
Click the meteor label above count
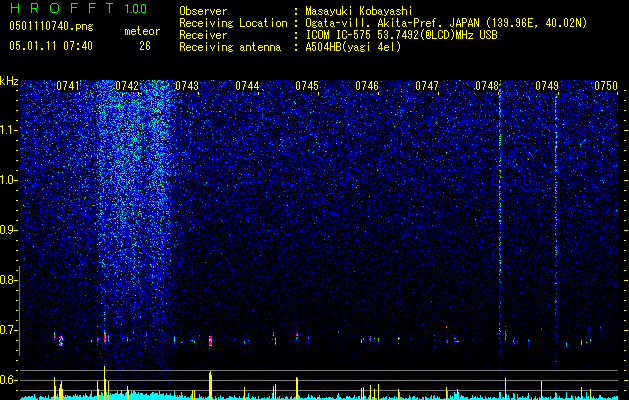coord(142,31)
